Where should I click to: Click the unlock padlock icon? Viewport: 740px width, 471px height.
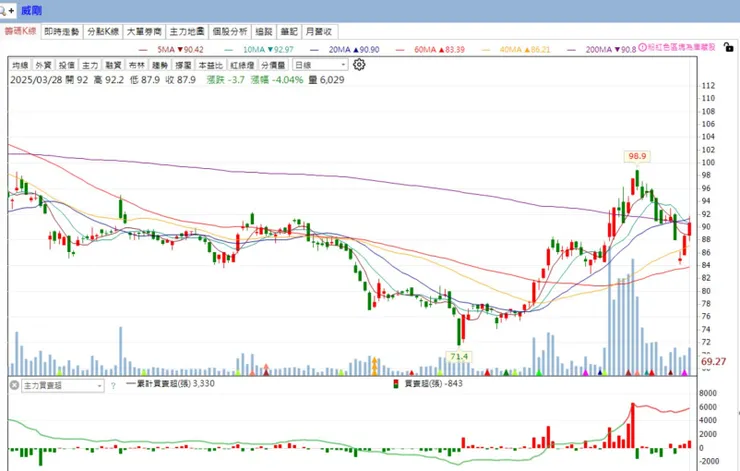coord(728,47)
